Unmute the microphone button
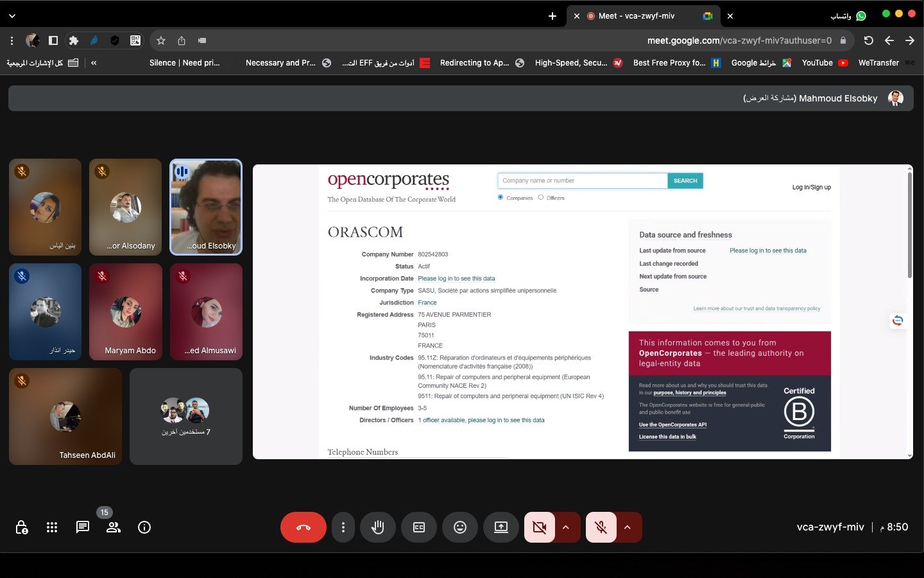 click(601, 527)
